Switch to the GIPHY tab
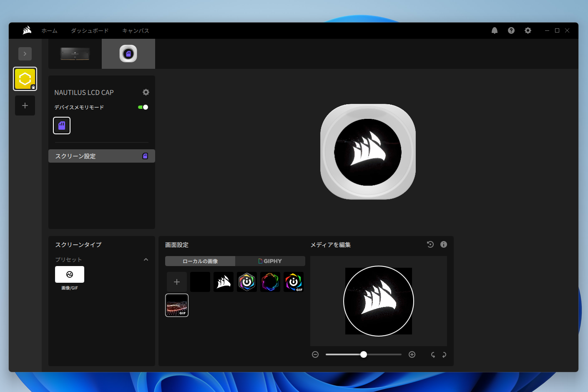The image size is (588, 392). click(x=270, y=261)
